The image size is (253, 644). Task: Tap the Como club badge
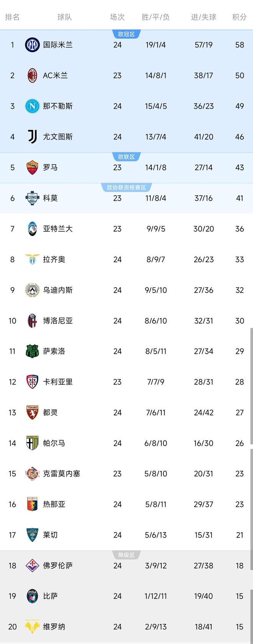click(x=32, y=198)
